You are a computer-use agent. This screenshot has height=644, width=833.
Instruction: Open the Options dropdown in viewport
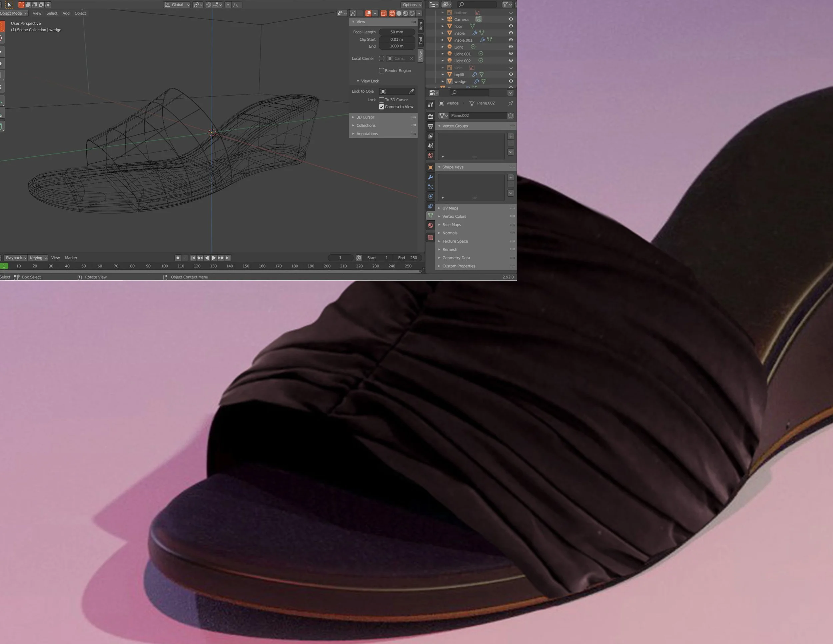(411, 5)
